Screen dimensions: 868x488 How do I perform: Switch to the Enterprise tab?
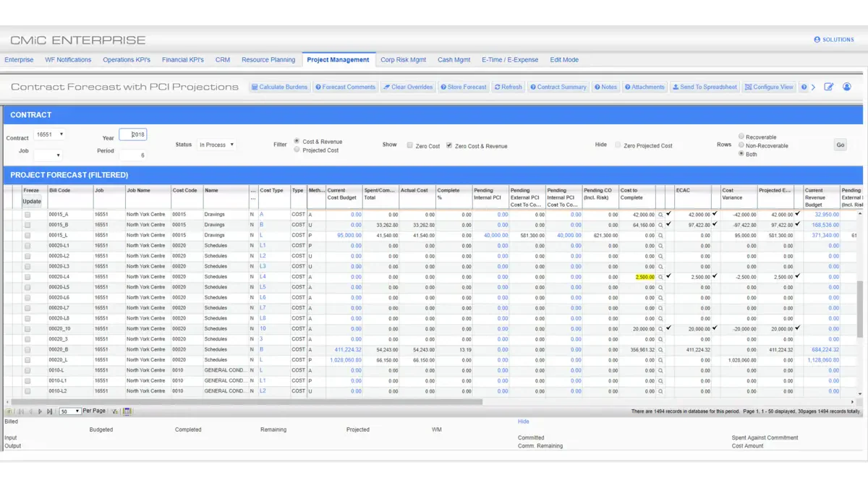coord(19,60)
